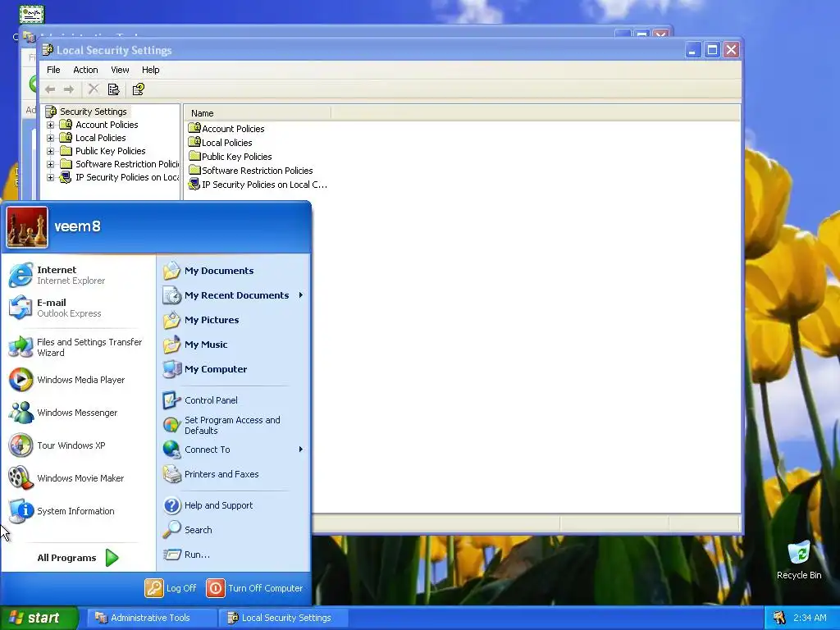Select Software Restriction Policies in tree pane

[127, 164]
